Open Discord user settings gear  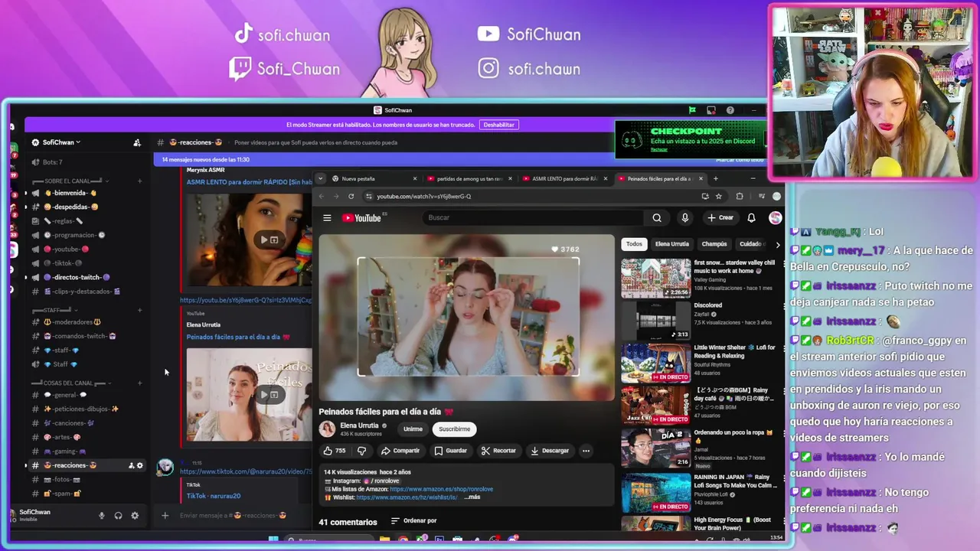pos(135,516)
